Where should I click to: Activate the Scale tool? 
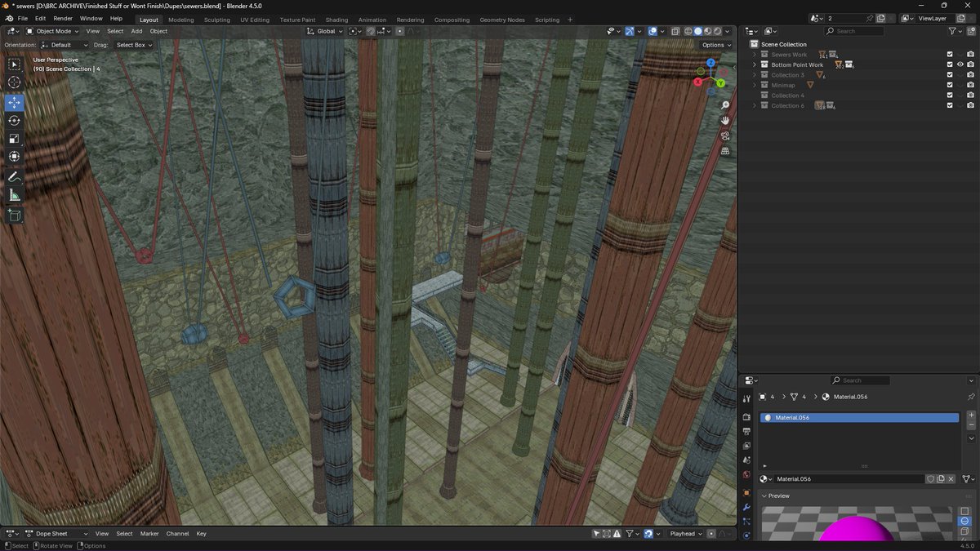click(x=14, y=139)
